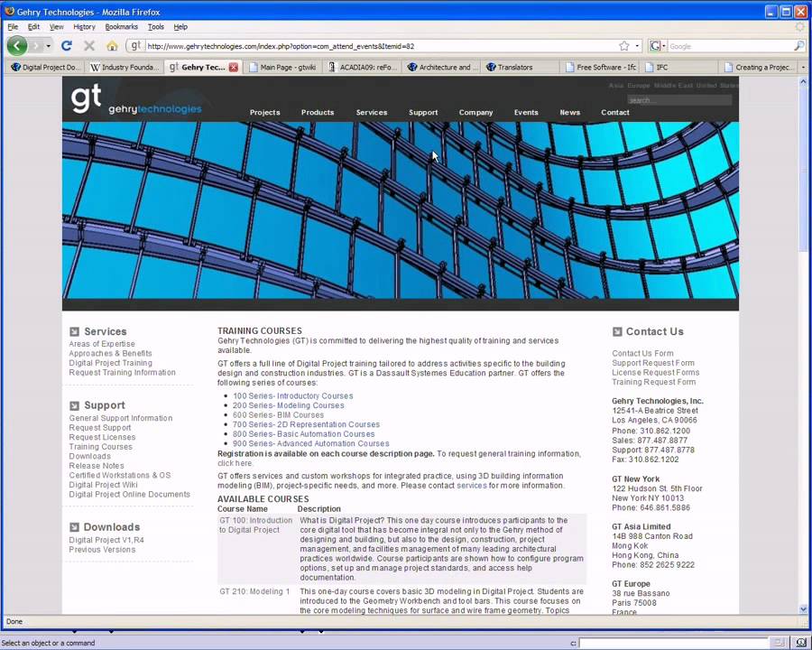Viewport: 812px width, 650px height.
Task: Open the back/forward history dropdown arrow
Action: coord(48,46)
